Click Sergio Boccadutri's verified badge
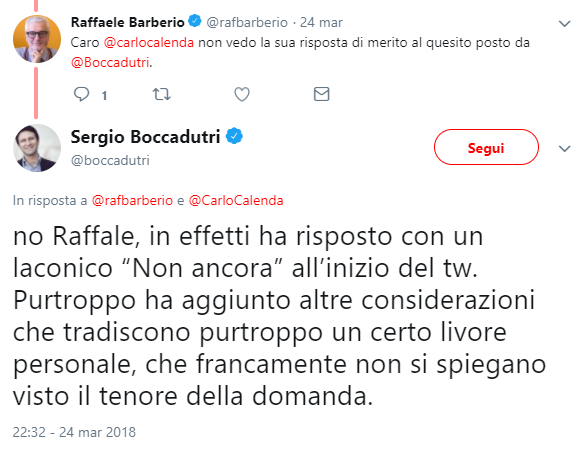This screenshot has height=454, width=587. tap(234, 136)
